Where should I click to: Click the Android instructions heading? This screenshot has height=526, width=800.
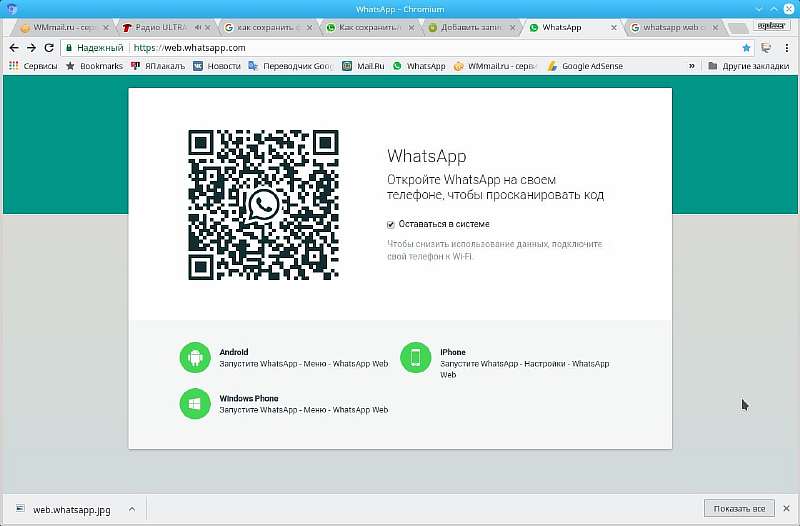tap(234, 352)
